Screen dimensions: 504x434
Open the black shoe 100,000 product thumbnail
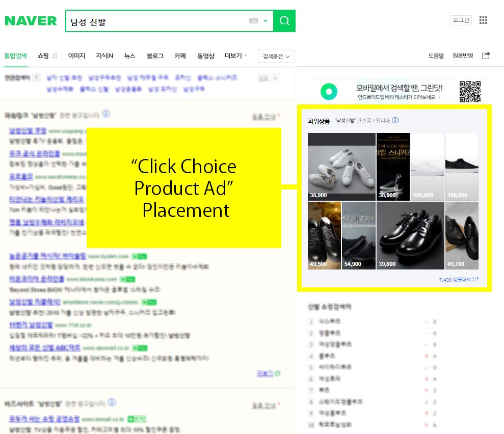click(462, 167)
